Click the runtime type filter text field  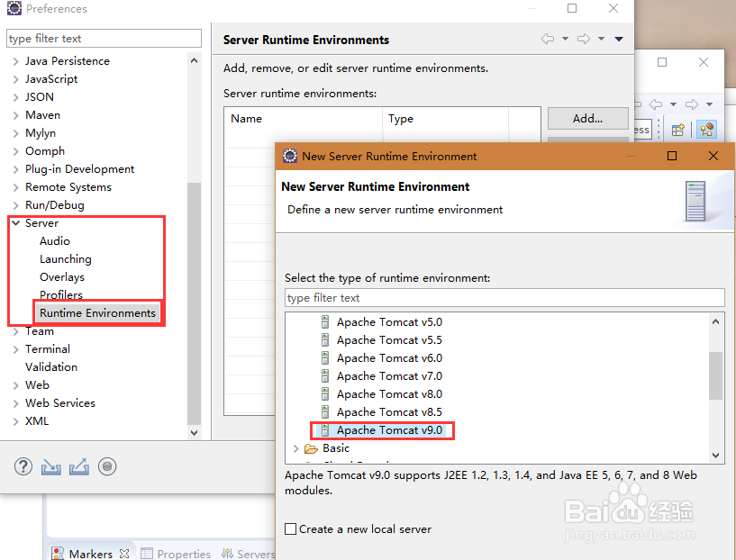click(x=504, y=298)
